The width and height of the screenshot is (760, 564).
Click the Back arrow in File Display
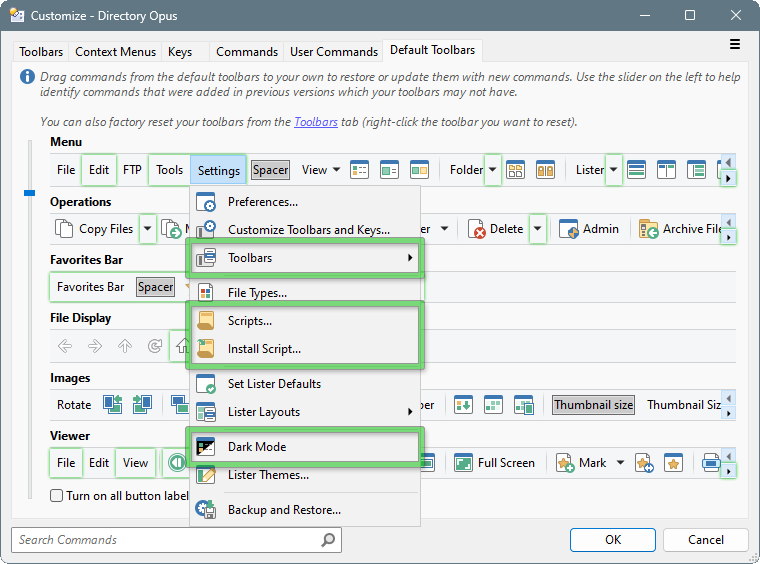[65, 346]
